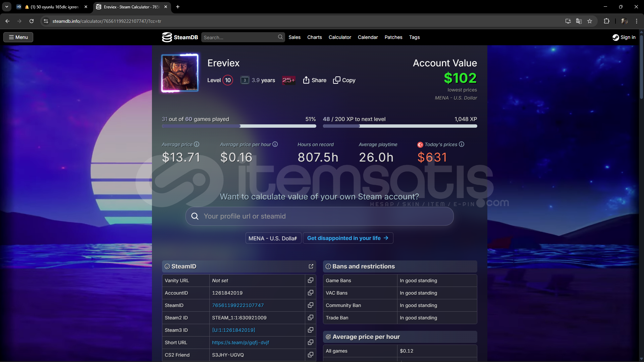Image resolution: width=644 pixels, height=362 pixels.
Task: Copy the Vanity URL value
Action: (311, 280)
